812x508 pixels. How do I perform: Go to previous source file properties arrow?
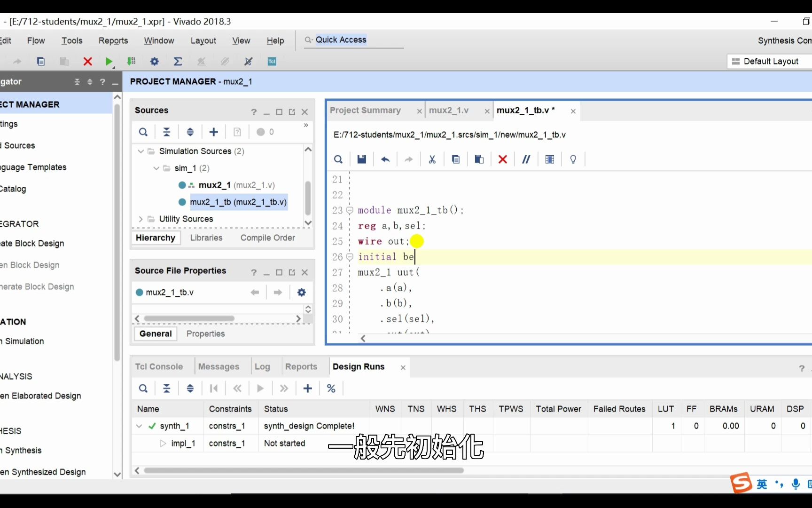tap(255, 292)
